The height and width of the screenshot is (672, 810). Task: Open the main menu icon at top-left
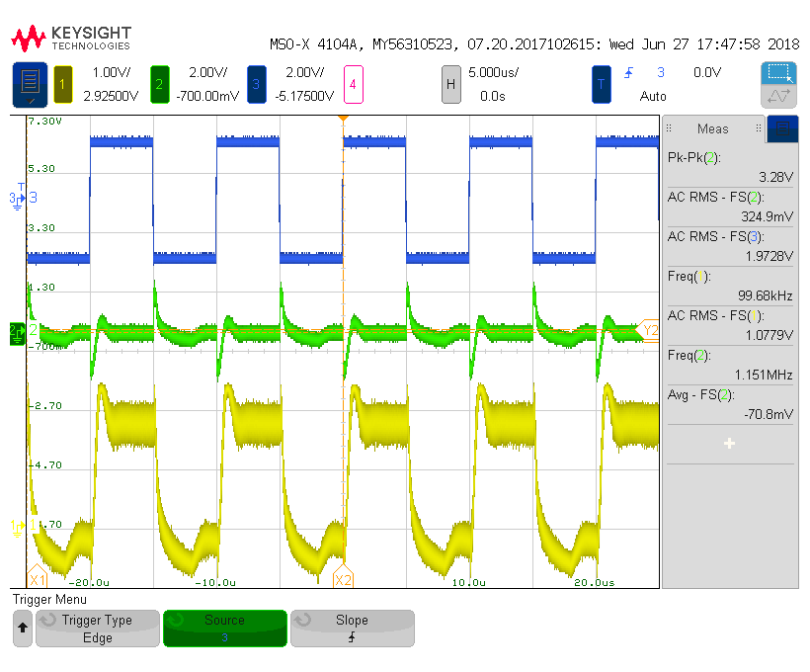(x=30, y=84)
